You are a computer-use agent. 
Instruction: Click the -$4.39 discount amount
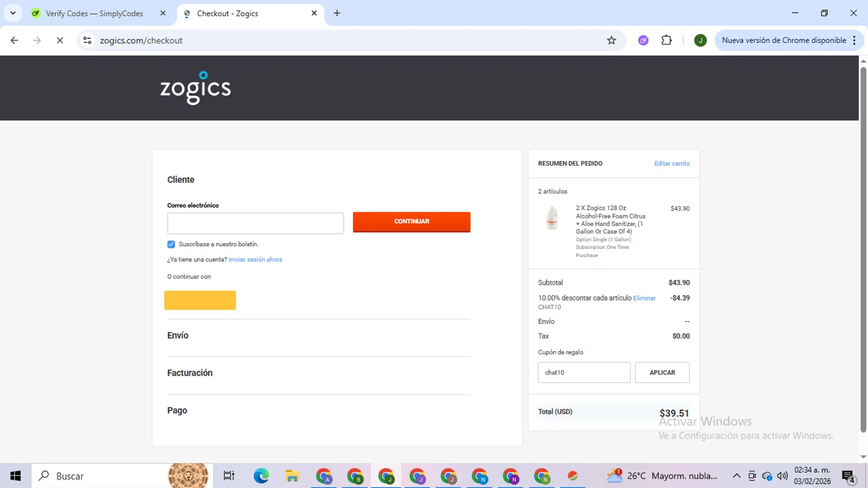point(679,298)
